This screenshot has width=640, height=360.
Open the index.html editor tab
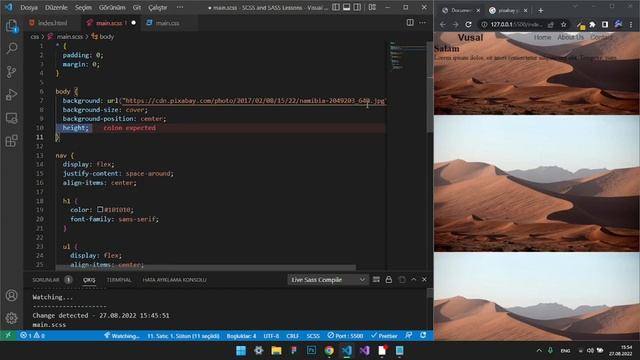(52, 23)
